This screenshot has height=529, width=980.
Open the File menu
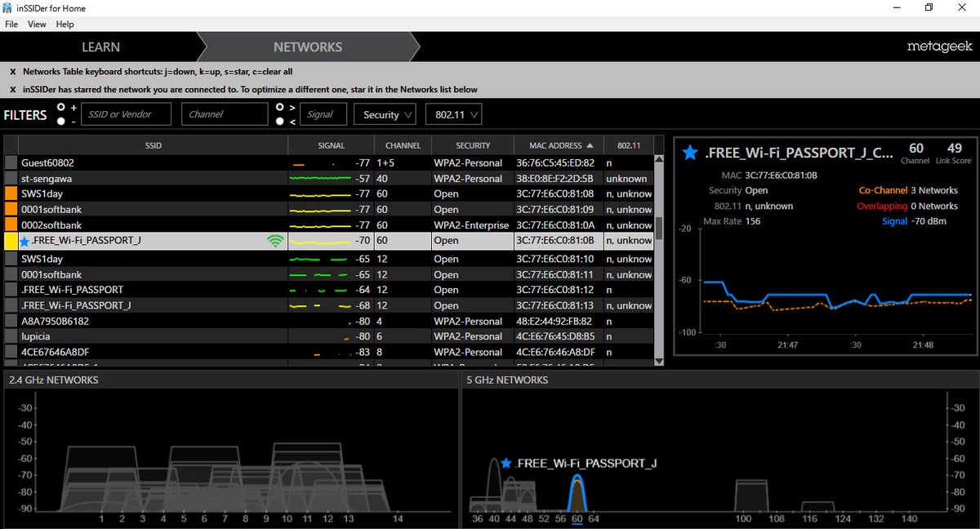tap(11, 24)
